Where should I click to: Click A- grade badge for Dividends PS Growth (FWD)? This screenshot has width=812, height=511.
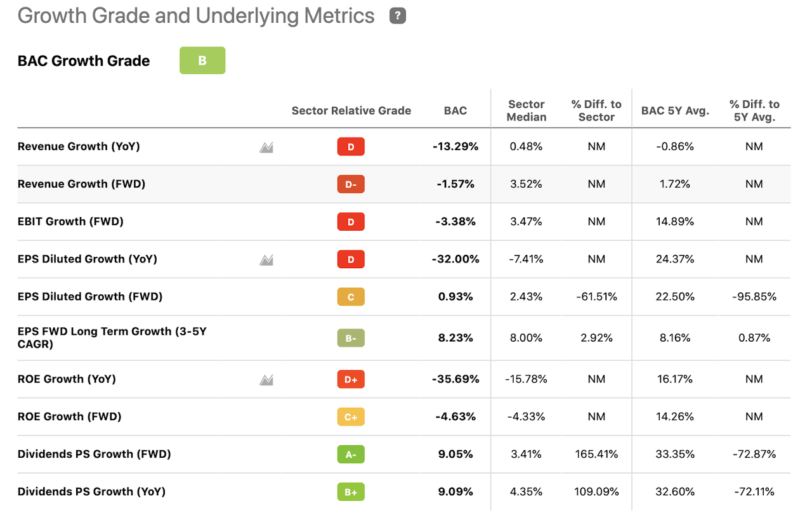[x=351, y=455]
